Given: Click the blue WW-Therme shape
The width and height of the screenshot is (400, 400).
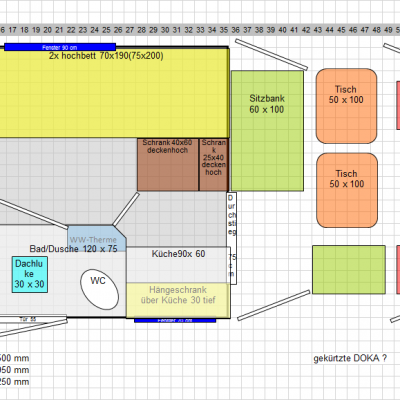Looking at the screenshot, I should tap(97, 239).
